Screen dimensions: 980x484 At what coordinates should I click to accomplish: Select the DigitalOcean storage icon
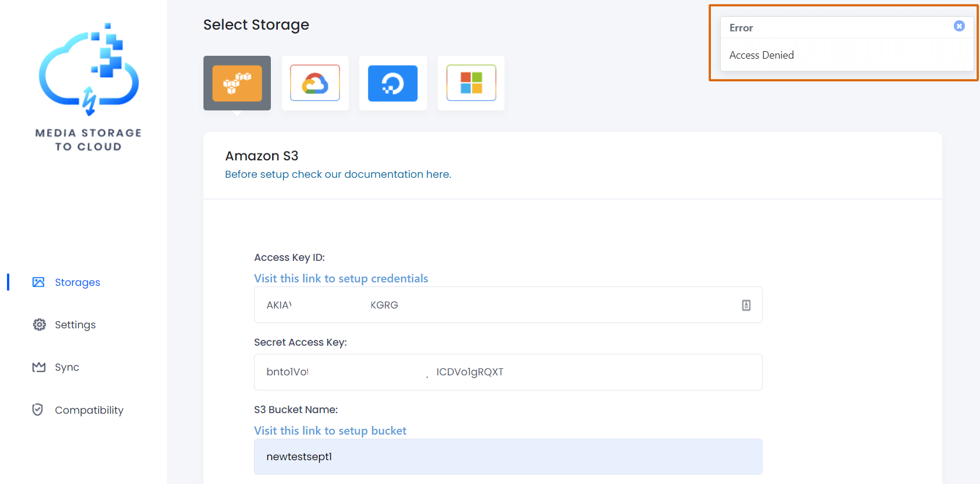(393, 83)
